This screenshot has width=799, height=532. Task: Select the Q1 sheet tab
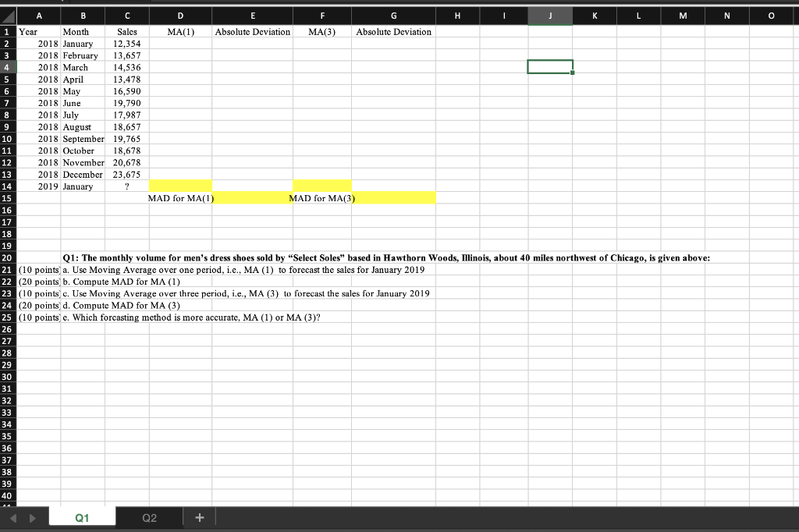(82, 518)
